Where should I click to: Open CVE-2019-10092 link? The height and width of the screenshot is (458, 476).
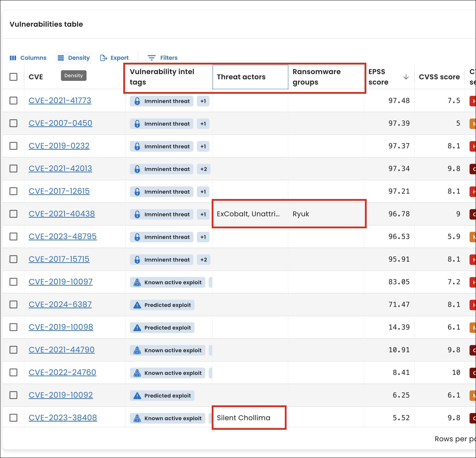coord(61,395)
